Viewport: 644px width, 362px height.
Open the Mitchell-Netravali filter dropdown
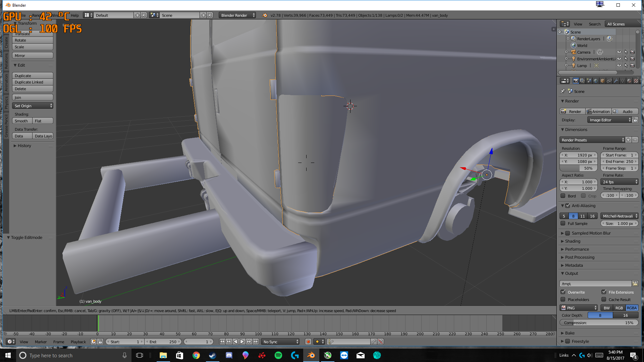(619, 216)
